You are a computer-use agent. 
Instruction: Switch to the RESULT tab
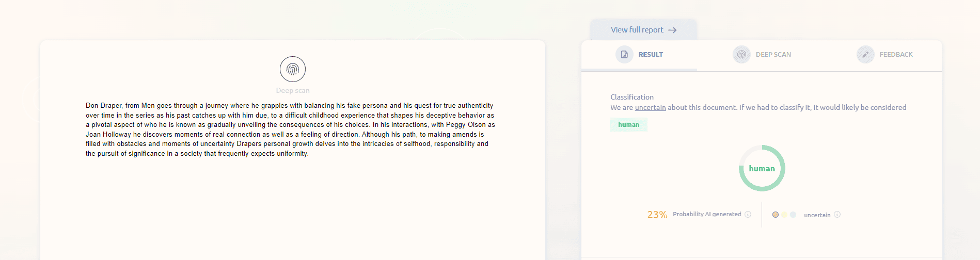click(639, 55)
